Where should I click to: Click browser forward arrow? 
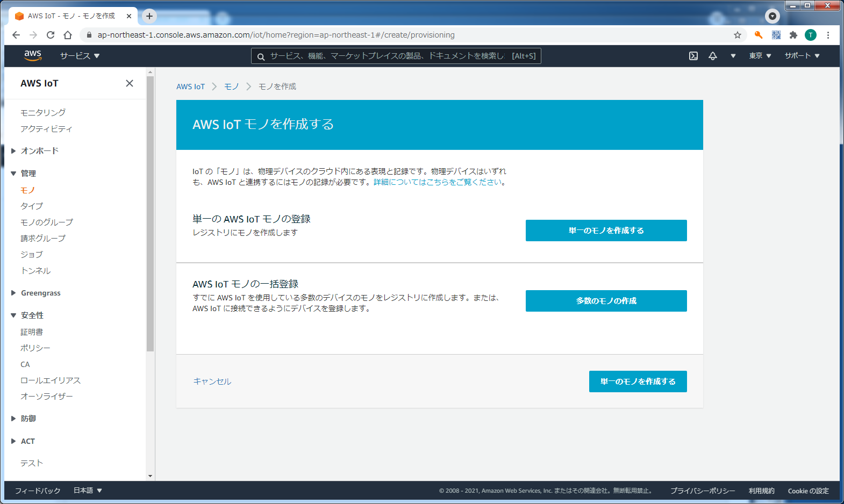point(33,35)
